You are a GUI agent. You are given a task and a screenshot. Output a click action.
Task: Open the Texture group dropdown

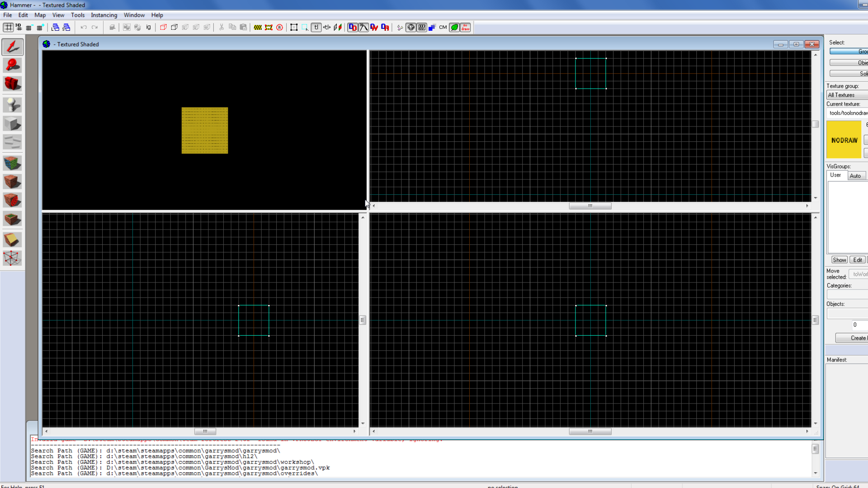tap(847, 95)
